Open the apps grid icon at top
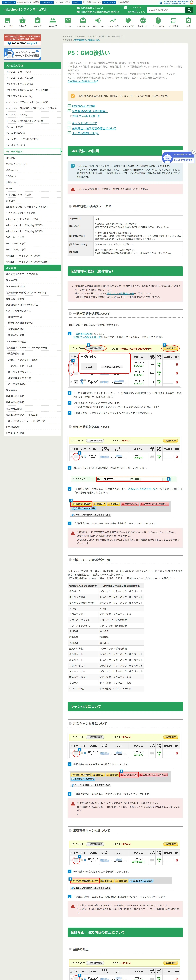 [x=160, y=2]
